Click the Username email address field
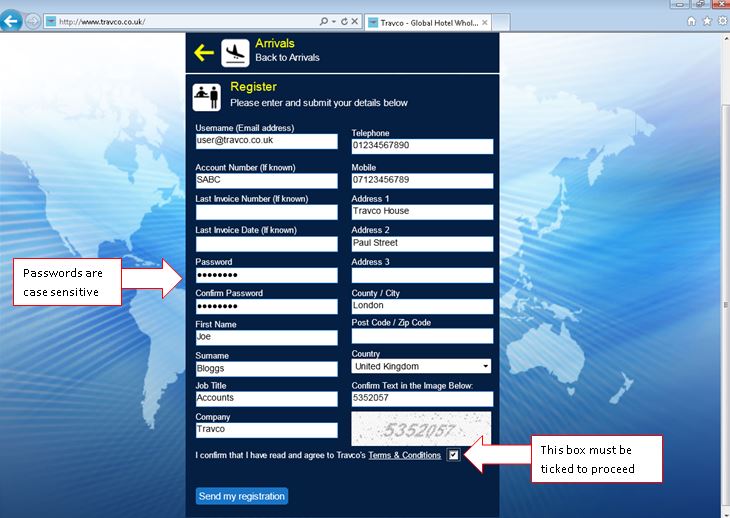Viewport: 730px width, 518px height. click(x=266, y=141)
